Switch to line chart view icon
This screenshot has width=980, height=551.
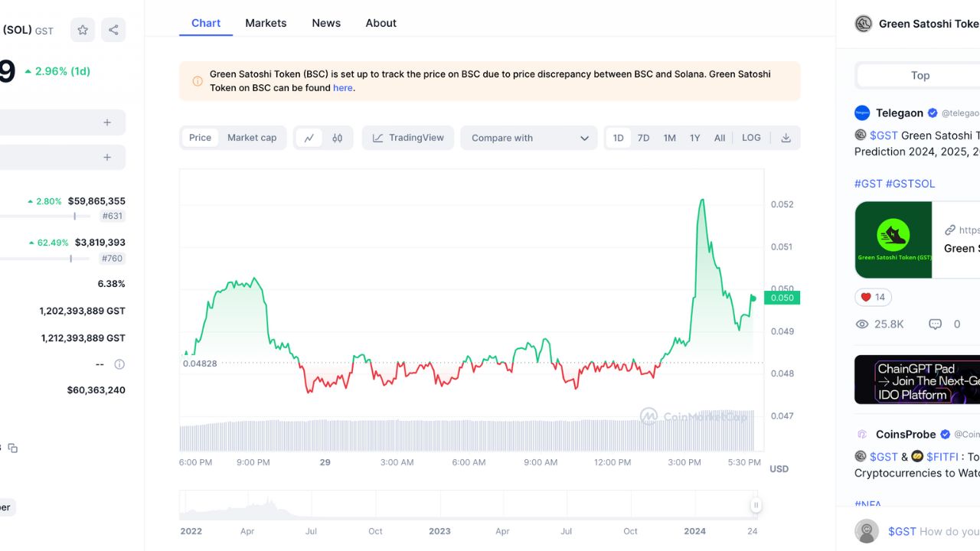pos(309,138)
